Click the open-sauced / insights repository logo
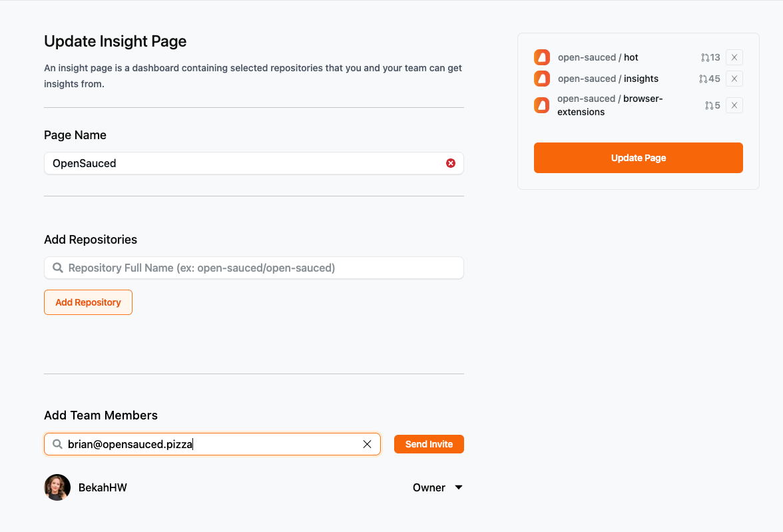783x532 pixels. (x=542, y=79)
